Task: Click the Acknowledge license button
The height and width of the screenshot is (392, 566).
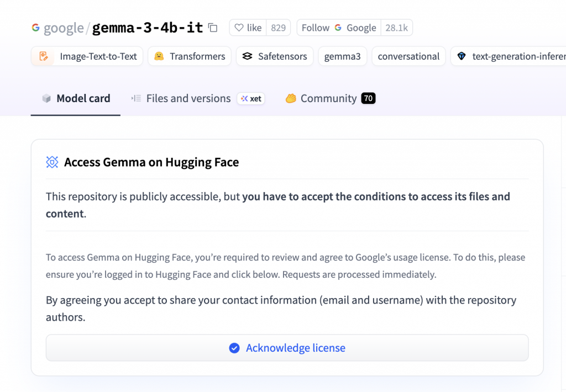Action: pyautogui.click(x=287, y=348)
